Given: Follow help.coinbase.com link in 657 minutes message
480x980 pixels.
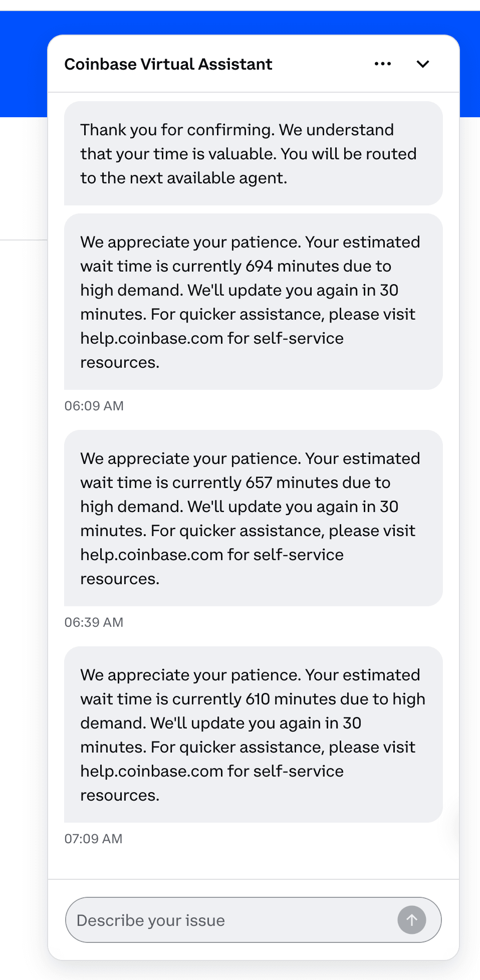Looking at the screenshot, I should (152, 555).
